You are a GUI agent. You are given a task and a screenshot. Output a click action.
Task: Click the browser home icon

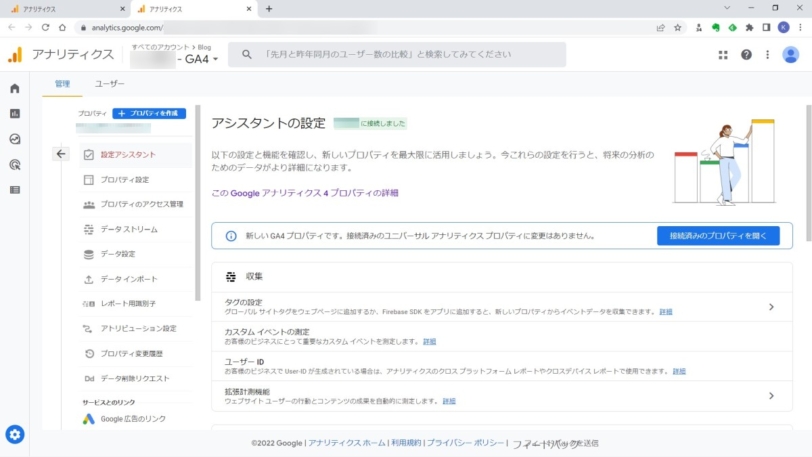pyautogui.click(x=62, y=27)
